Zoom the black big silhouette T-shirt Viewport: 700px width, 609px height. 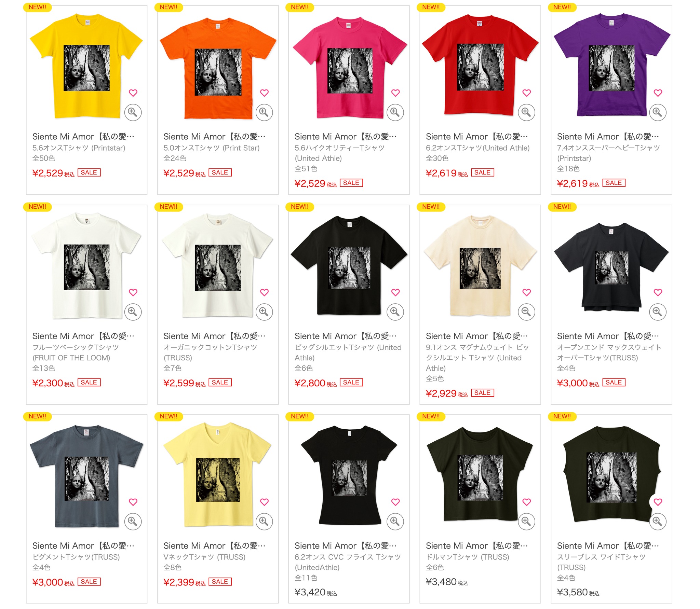(x=395, y=312)
